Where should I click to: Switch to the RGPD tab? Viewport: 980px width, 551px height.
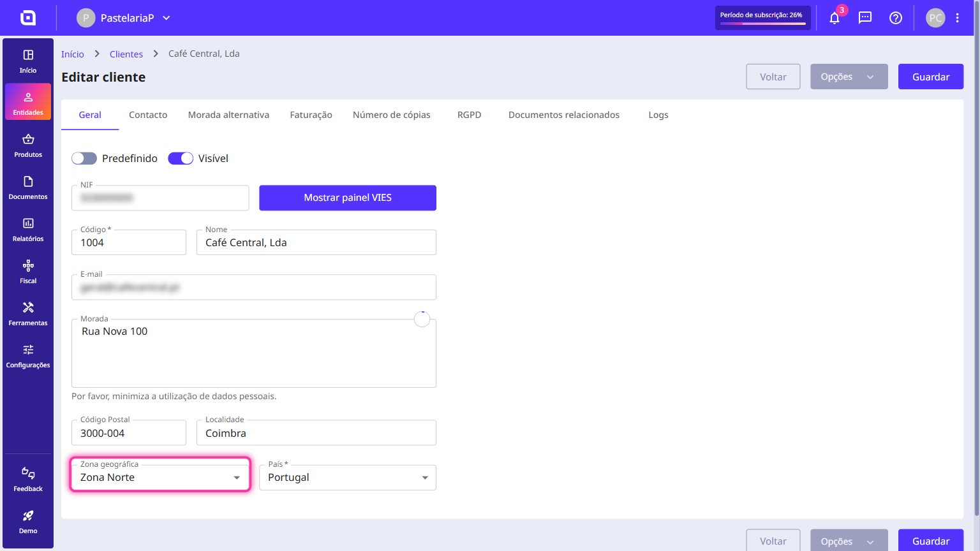click(470, 115)
